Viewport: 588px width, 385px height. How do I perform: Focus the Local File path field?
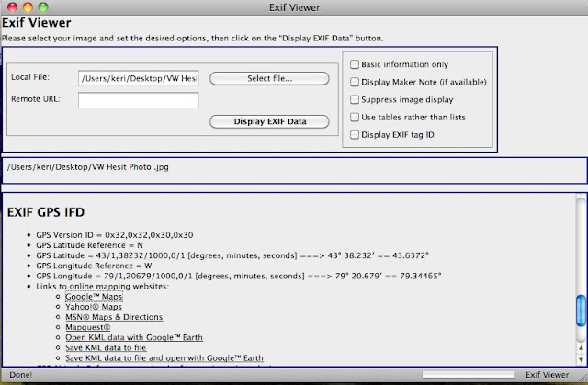click(139, 78)
